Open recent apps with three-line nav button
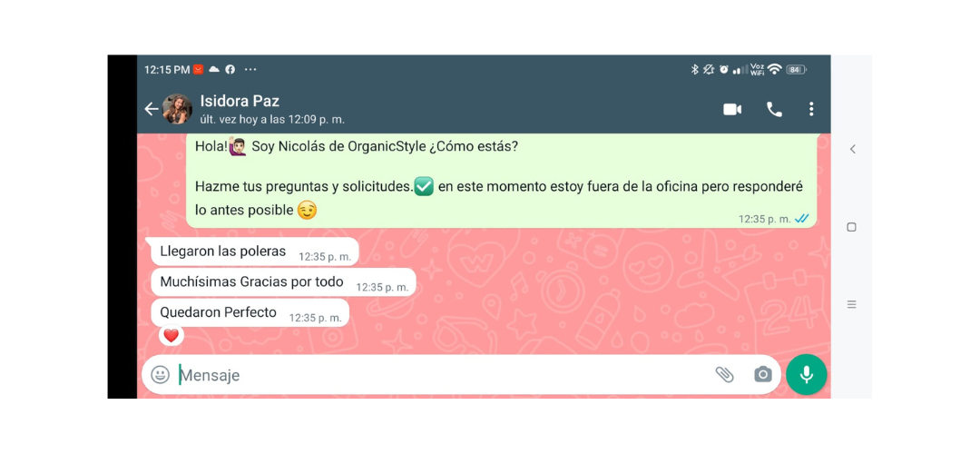This screenshot has width=980, height=454. tap(851, 304)
